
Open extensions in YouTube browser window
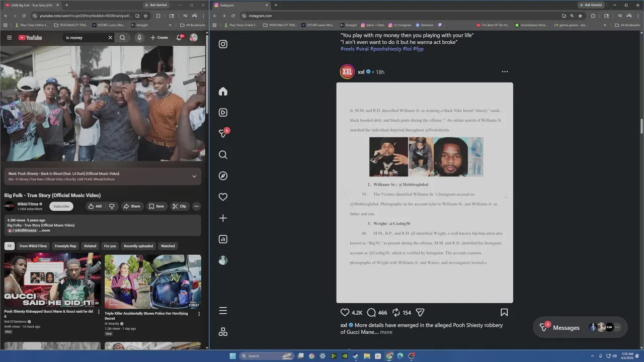(158, 16)
